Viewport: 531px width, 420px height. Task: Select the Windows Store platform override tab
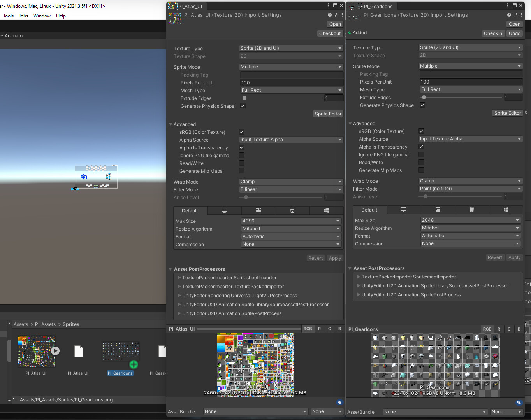coord(327,210)
